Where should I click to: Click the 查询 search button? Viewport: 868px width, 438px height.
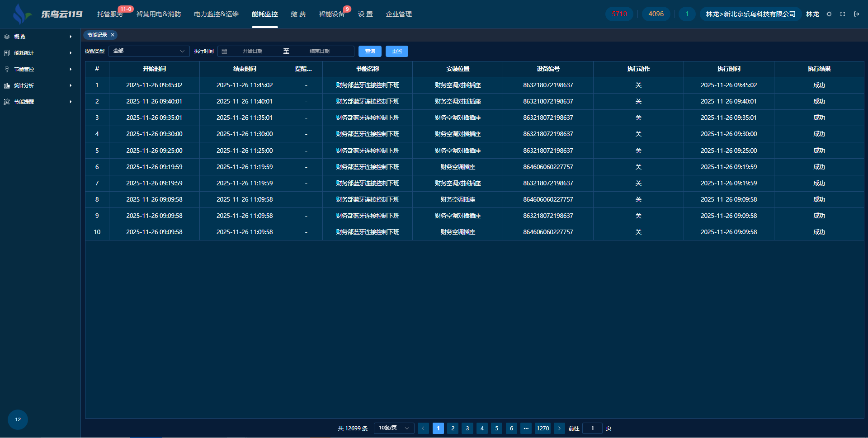370,51
